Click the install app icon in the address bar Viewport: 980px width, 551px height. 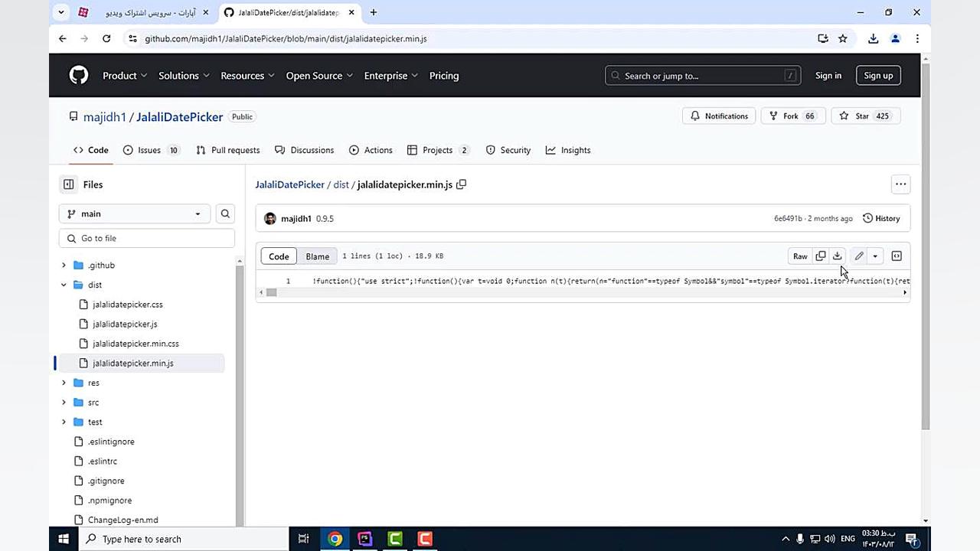point(823,38)
